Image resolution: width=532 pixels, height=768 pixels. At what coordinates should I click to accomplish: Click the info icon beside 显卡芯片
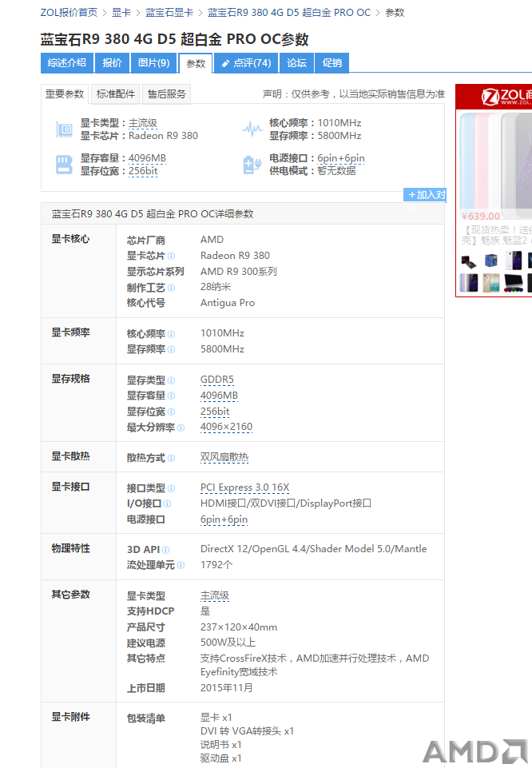(171, 256)
